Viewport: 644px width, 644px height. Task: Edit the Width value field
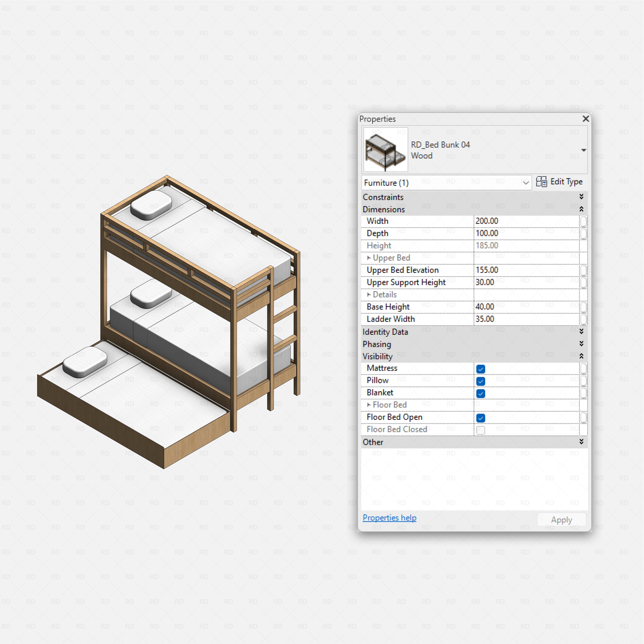(x=517, y=221)
